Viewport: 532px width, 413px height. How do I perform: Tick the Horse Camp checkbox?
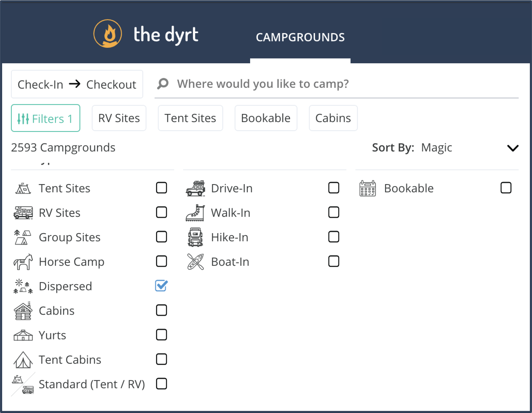(162, 261)
